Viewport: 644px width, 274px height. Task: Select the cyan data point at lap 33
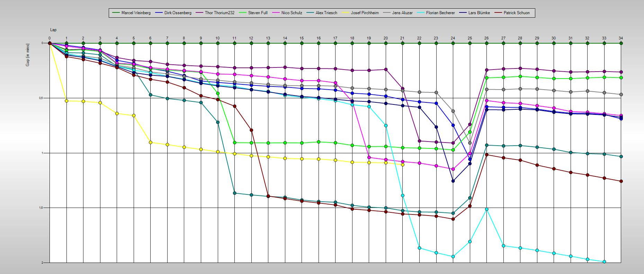click(605, 262)
